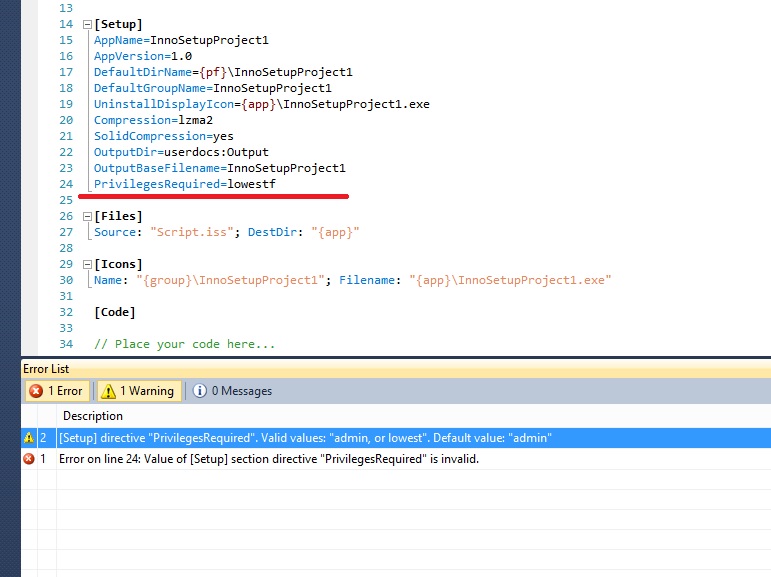Click the warning triangle in Warning filter
Viewport: 771px width, 577px height.
[x=108, y=391]
